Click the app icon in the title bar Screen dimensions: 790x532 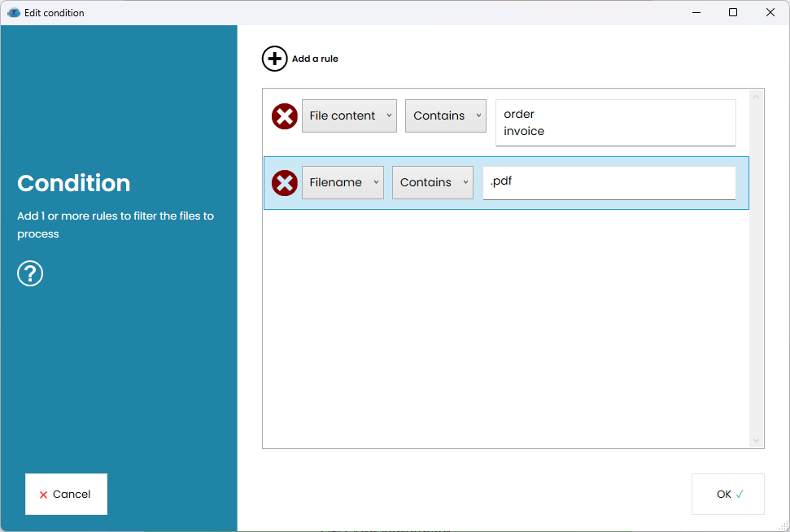(13, 13)
